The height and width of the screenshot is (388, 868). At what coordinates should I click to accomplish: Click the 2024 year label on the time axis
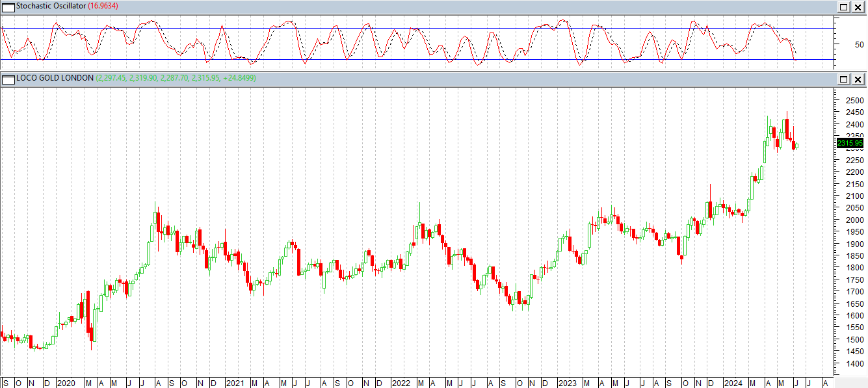(x=733, y=383)
